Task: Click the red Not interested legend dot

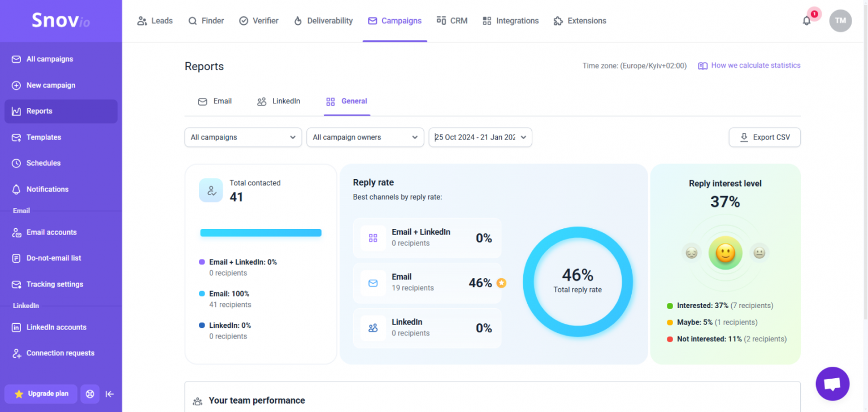Action: [670, 339]
